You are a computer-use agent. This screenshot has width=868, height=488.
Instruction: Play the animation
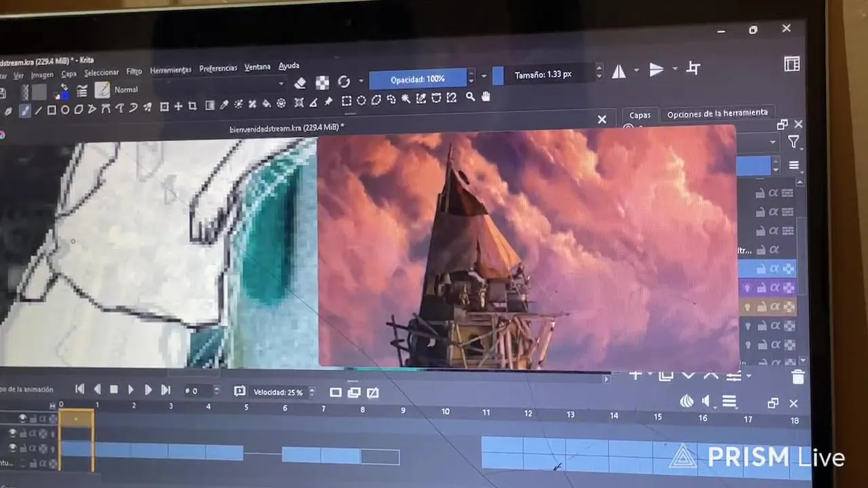[x=131, y=390]
